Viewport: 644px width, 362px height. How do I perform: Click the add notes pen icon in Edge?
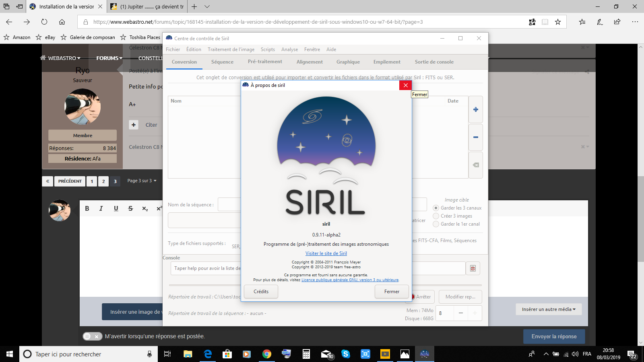(600, 22)
